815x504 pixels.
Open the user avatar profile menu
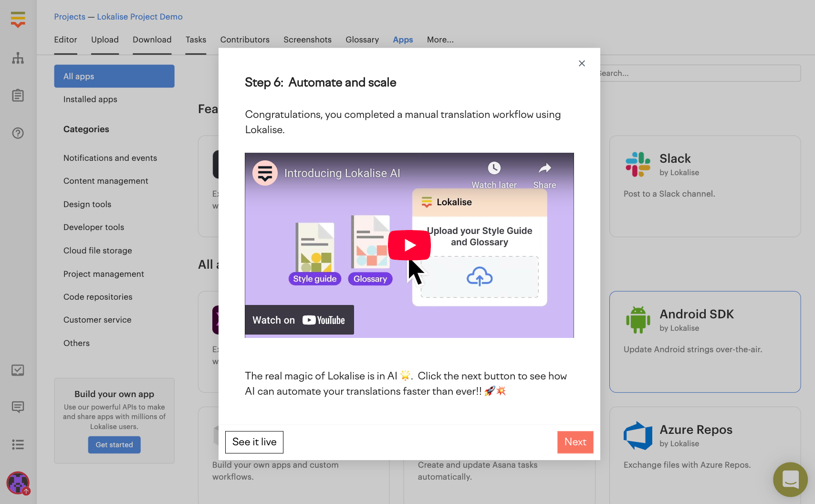18,483
